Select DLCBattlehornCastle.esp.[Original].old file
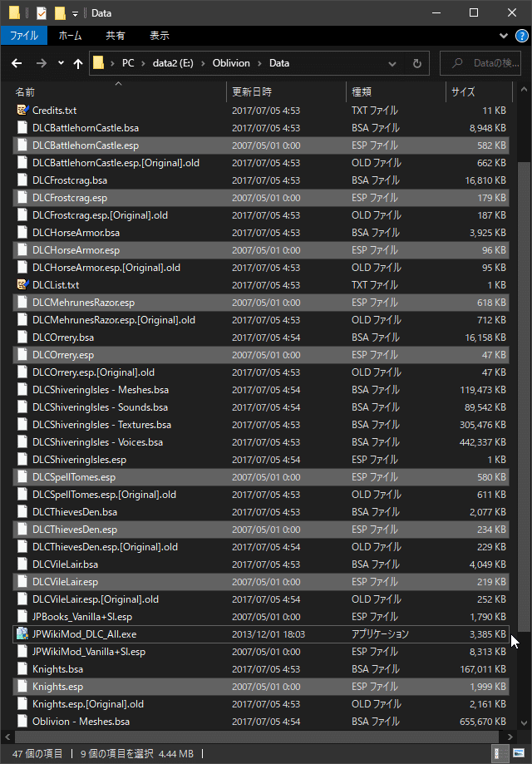532x764 pixels. [x=261, y=163]
